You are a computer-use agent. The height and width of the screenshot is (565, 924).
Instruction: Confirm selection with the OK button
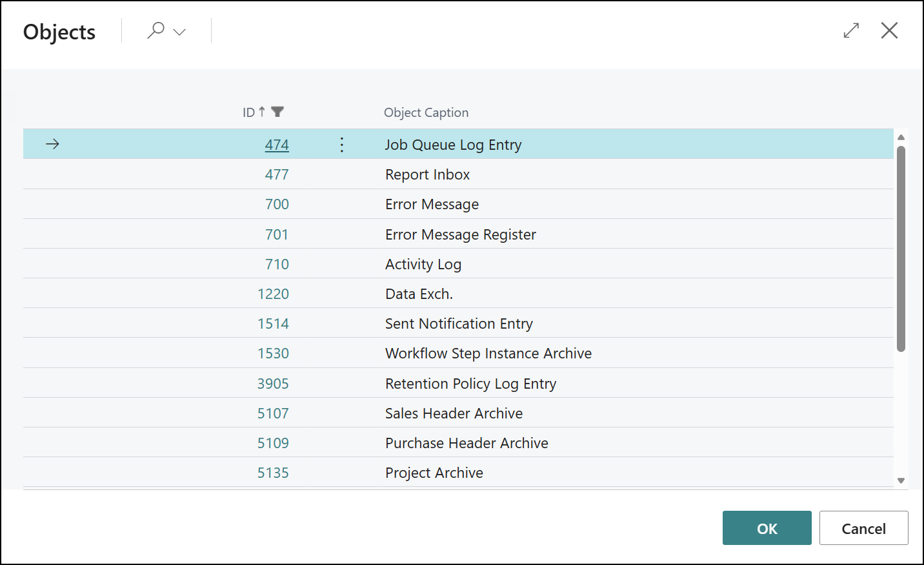[x=767, y=528]
